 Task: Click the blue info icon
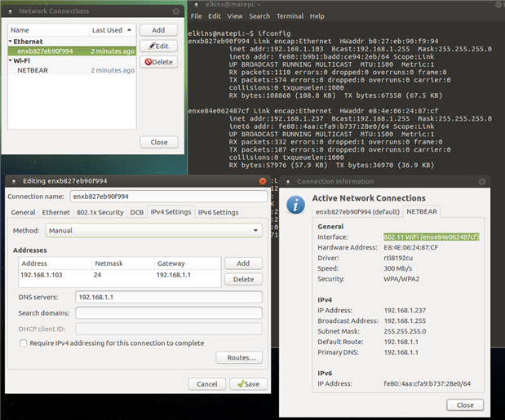(298, 202)
